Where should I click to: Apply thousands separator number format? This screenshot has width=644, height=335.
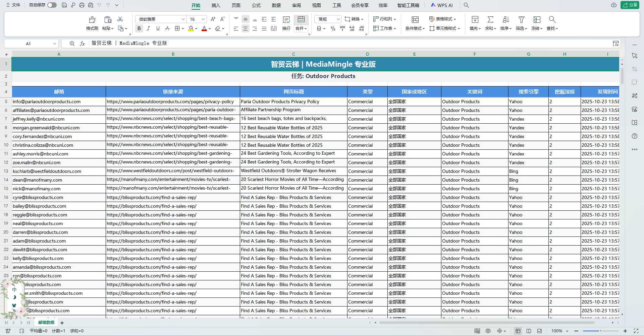click(x=342, y=28)
